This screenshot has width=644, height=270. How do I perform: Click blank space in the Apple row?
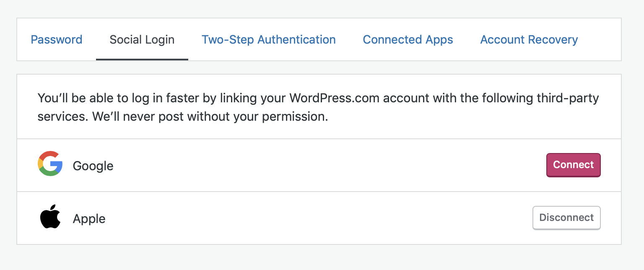(319, 218)
